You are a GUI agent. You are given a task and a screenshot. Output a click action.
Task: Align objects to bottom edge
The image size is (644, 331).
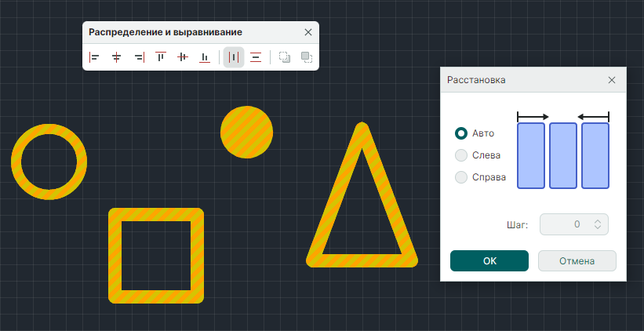pyautogui.click(x=205, y=57)
